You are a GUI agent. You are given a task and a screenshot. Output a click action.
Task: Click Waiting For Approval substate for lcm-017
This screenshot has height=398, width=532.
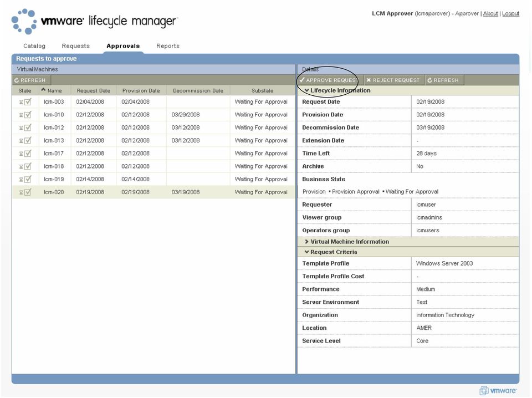261,154
